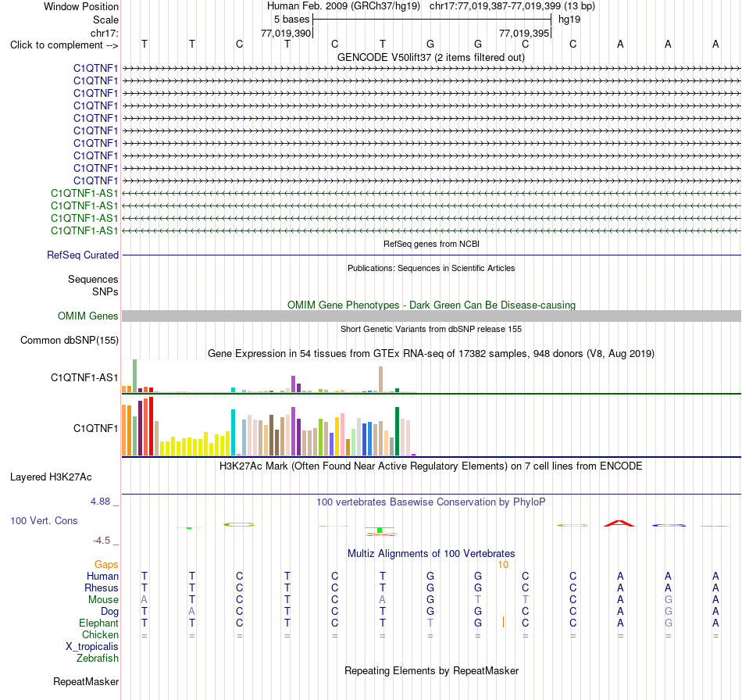Click the red A logo in conservation track
This screenshot has width=742, height=700.
619,523
